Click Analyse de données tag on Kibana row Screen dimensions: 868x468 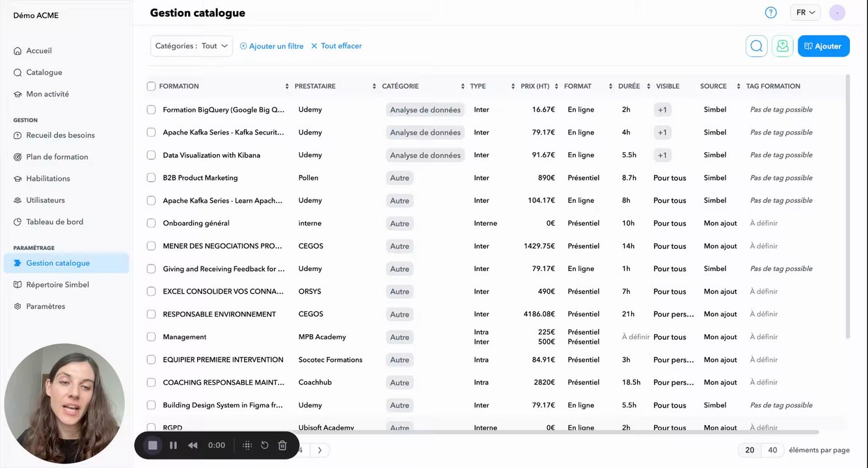point(426,155)
